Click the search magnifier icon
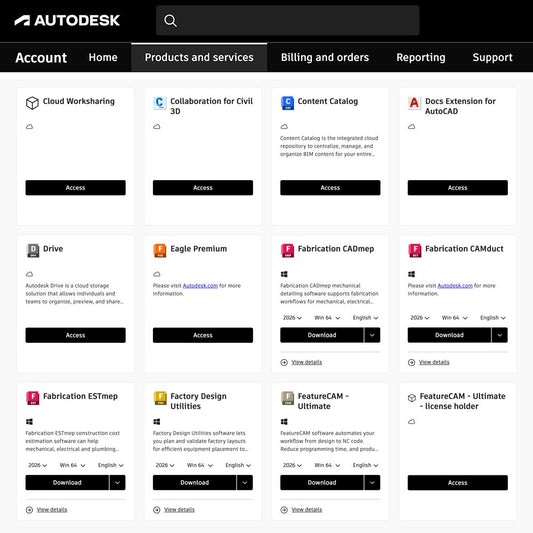Screen dimensions: 533x533 click(x=170, y=21)
